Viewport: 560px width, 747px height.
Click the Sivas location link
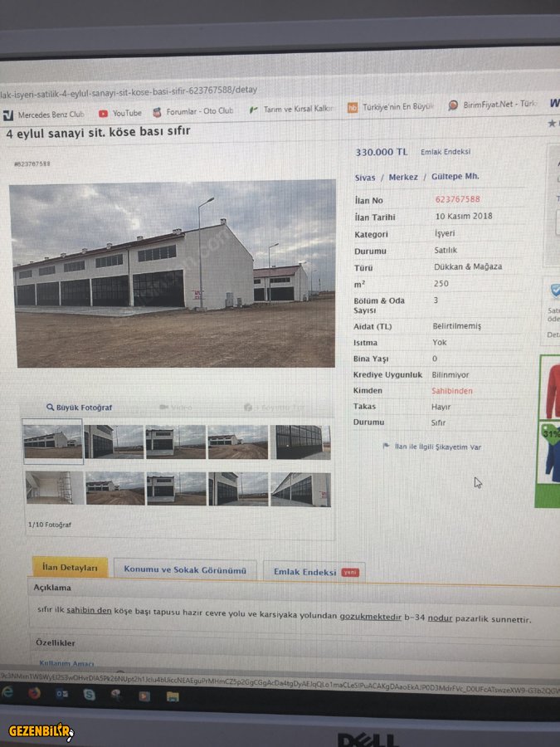(365, 178)
